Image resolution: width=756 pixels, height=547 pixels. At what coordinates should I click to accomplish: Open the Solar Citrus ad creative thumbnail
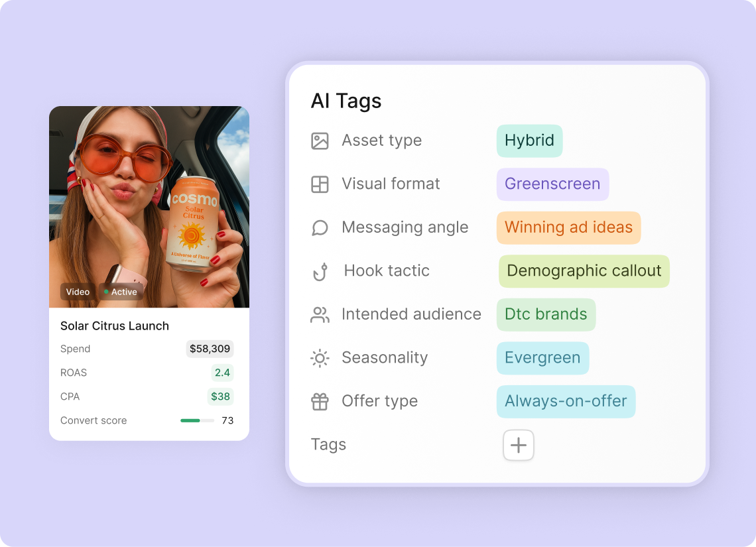(149, 207)
